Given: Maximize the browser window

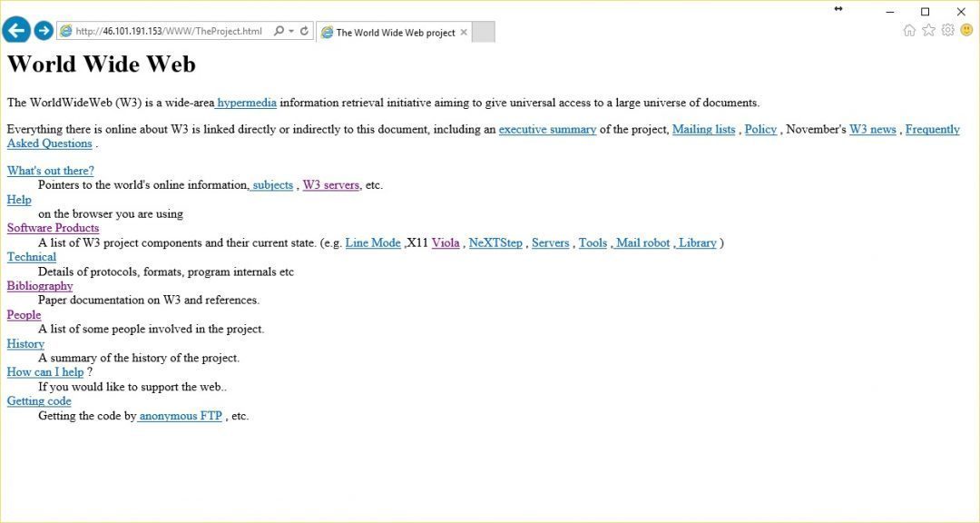Looking at the screenshot, I should 925,11.
